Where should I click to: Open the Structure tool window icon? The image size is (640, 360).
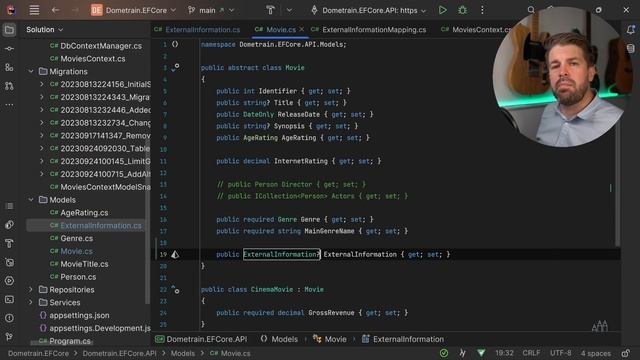9,67
